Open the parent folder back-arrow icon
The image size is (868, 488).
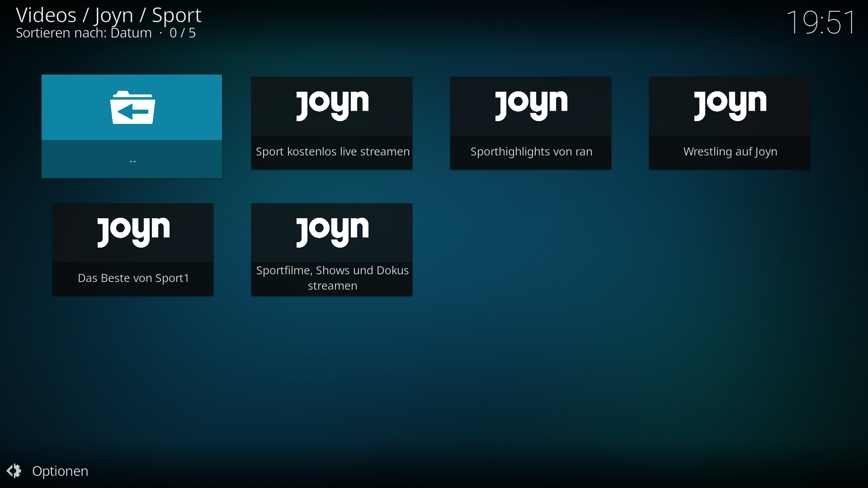132,108
